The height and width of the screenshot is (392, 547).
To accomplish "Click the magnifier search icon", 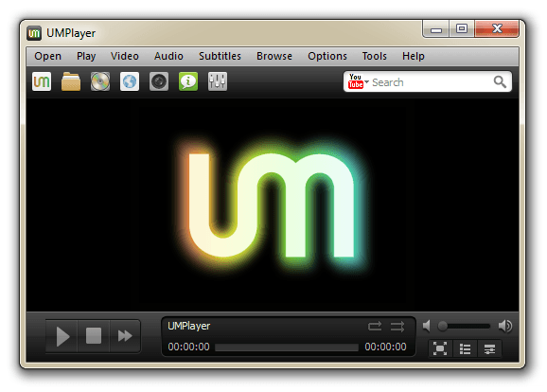I will click(500, 82).
